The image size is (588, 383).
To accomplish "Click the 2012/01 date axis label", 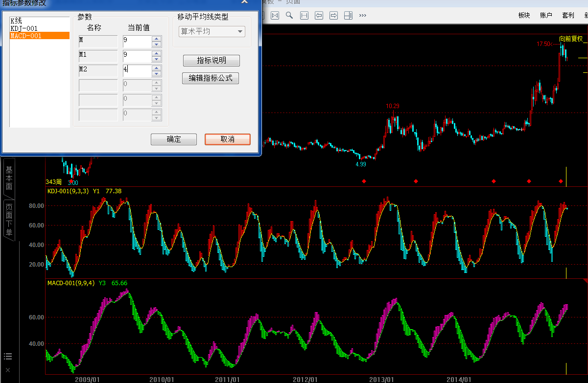I will (306, 379).
